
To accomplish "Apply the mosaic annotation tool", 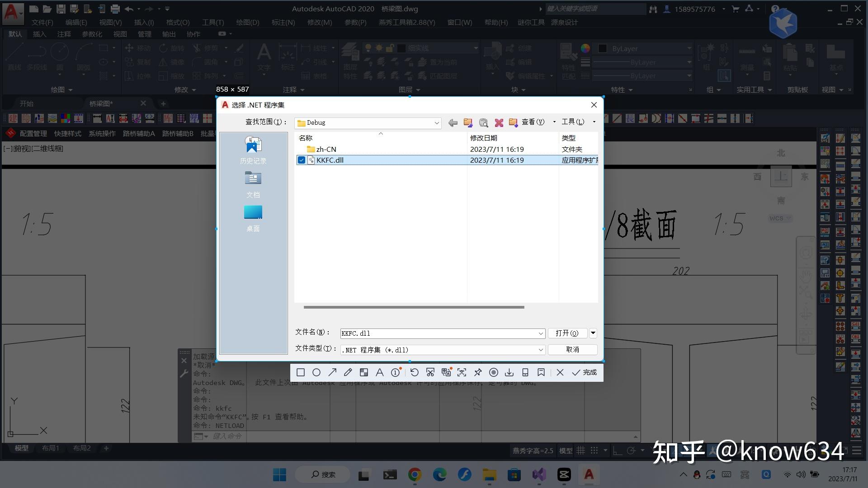I will click(x=364, y=372).
